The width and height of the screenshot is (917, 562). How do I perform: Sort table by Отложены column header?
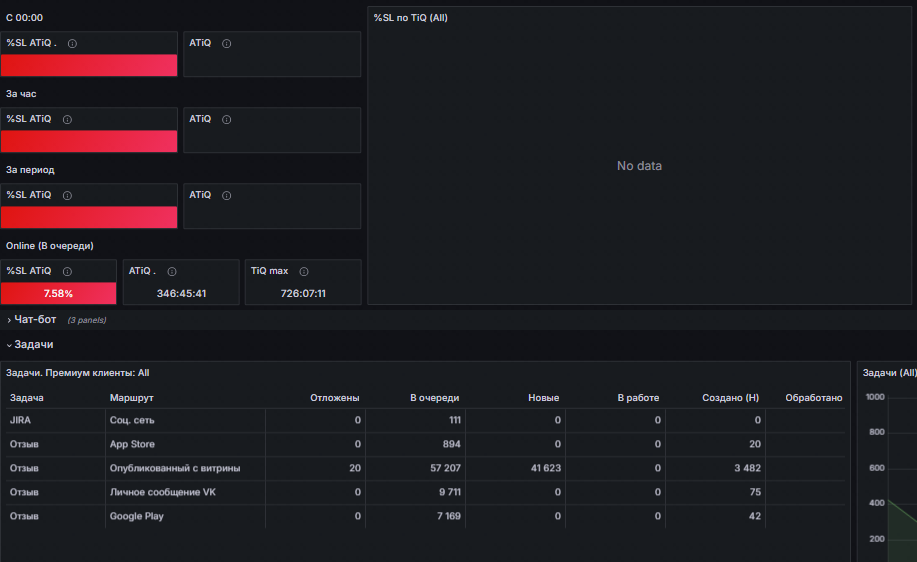335,398
